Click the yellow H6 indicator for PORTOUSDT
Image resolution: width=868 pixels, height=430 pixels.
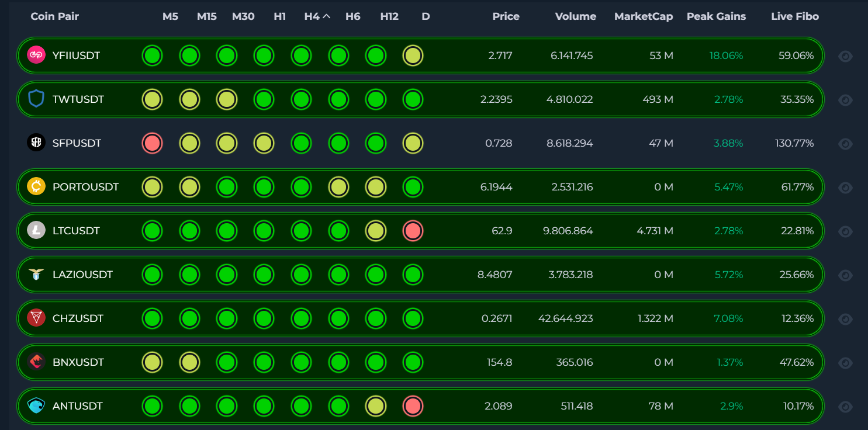[x=338, y=187]
